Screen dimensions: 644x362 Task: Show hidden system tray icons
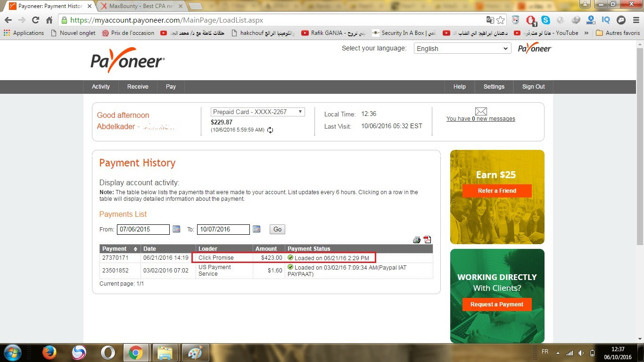[x=558, y=353]
